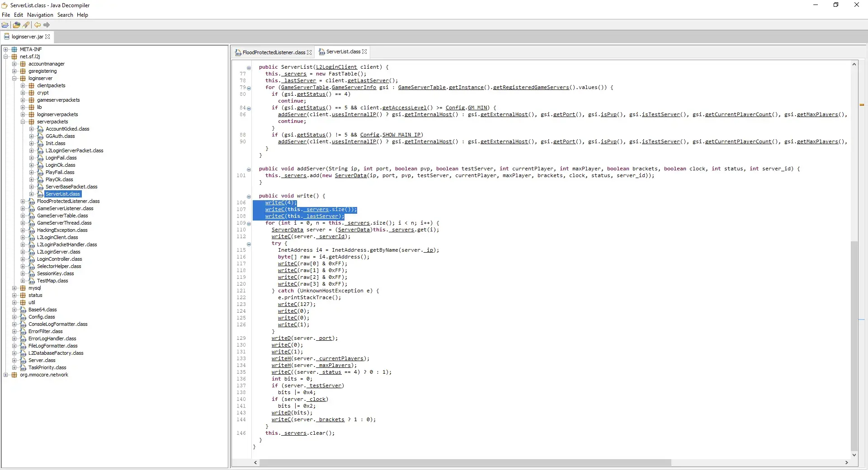Collapse the net.sf.l2j tree node

6,57
